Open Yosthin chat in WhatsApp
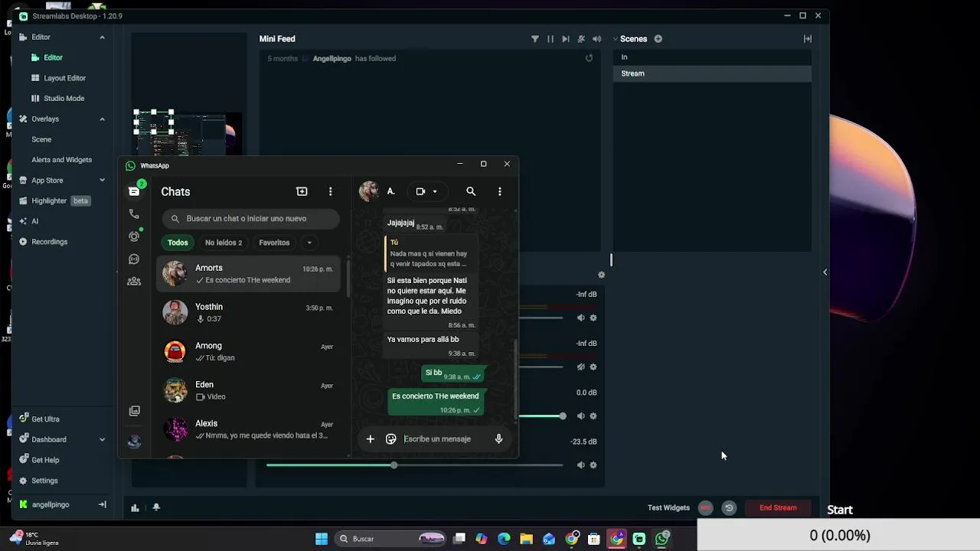 (x=249, y=312)
